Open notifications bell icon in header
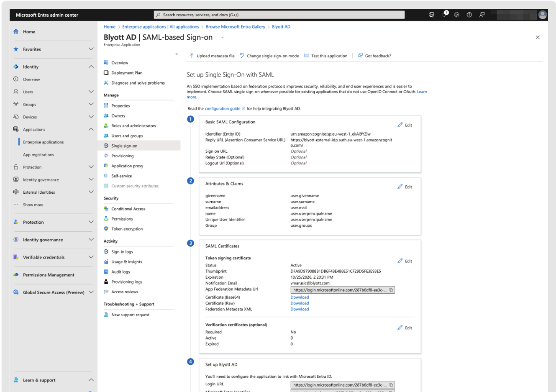The height and width of the screenshot is (392, 556). pyautogui.click(x=444, y=15)
